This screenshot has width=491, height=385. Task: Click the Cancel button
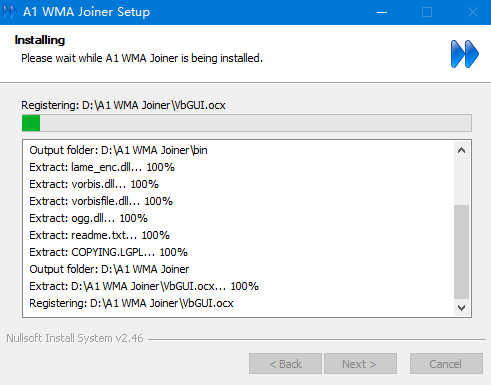(x=446, y=364)
